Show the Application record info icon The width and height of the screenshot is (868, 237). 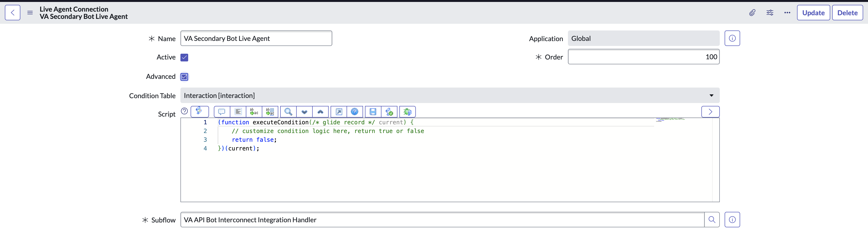coord(732,38)
